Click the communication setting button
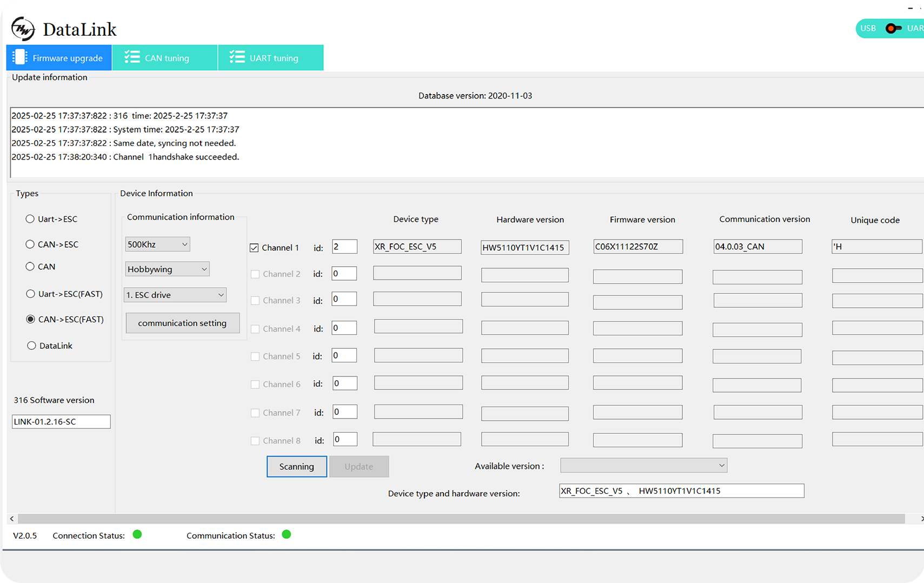 [x=182, y=323]
